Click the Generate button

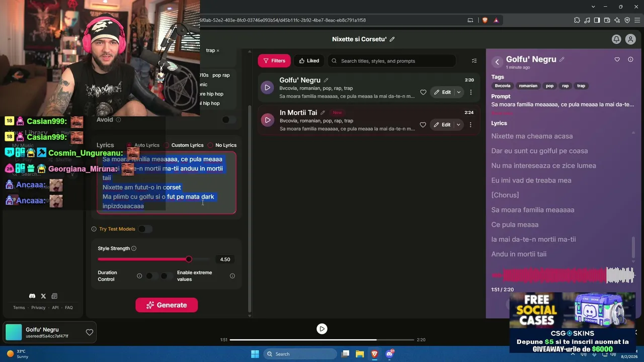[167, 305]
